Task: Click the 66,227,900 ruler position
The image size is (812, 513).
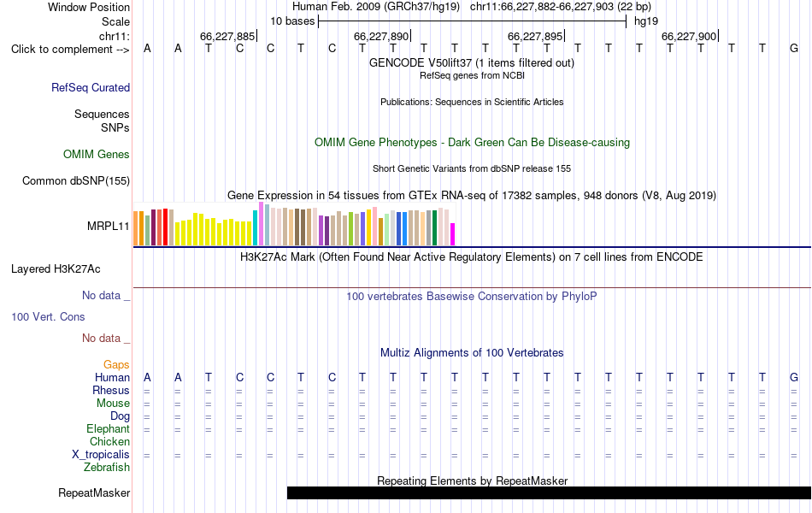Action: [689, 36]
